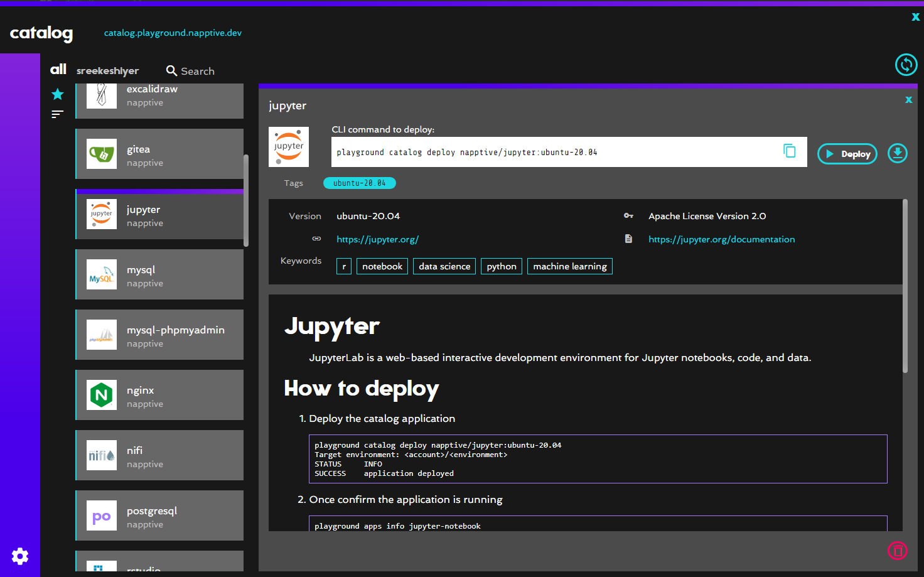Select excalidraw in the app list
Screen dimensions: 924x577
pyautogui.click(x=159, y=101)
